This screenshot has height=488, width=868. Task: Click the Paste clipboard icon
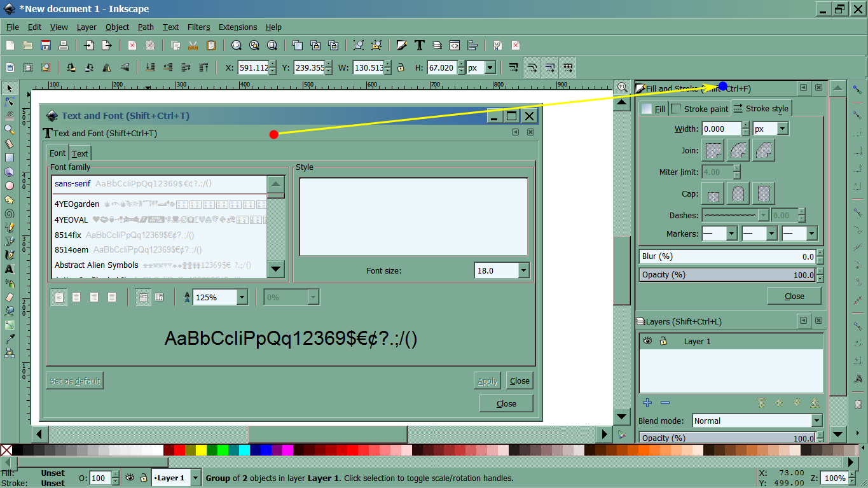211,45
